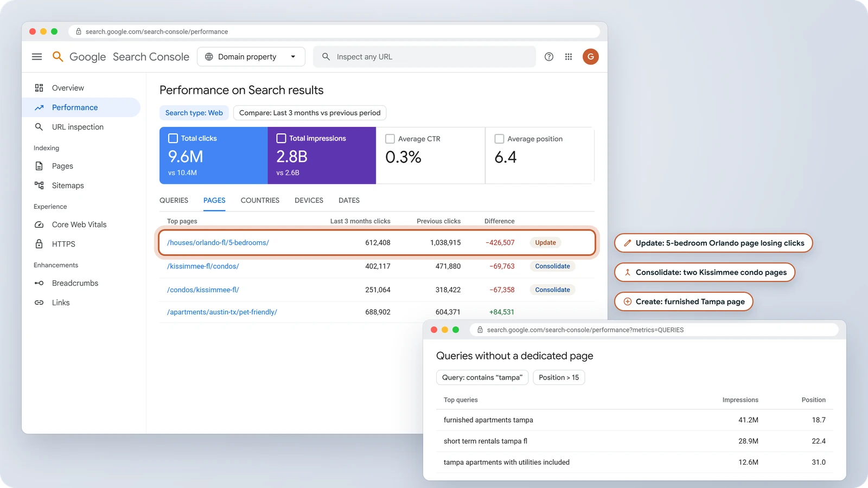The height and width of the screenshot is (488, 868).
Task: Open the hamburger main menu
Action: 37,57
